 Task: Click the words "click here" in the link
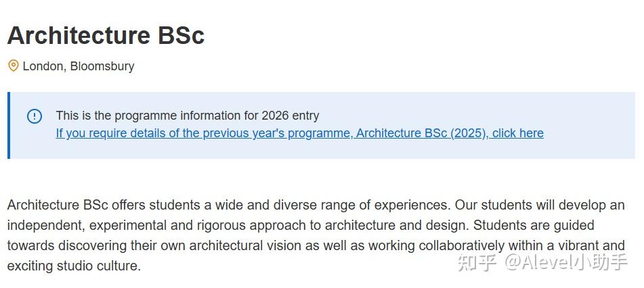click(x=517, y=133)
